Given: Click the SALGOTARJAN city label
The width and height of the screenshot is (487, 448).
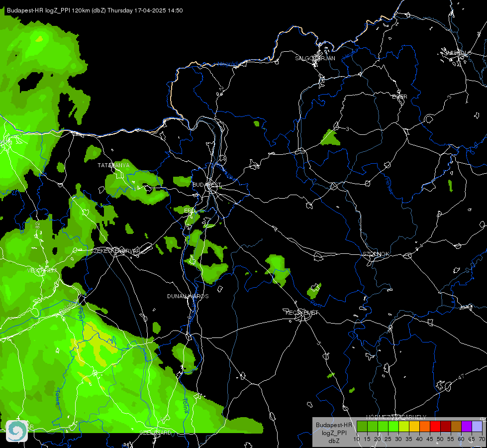Looking at the screenshot, I should 315,58.
